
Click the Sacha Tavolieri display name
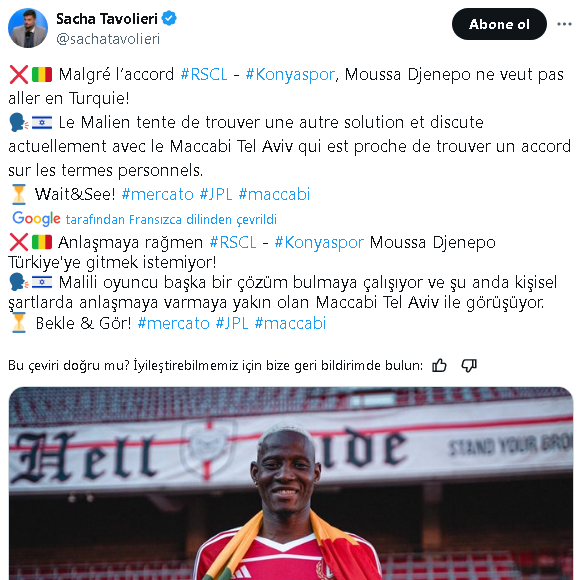pyautogui.click(x=107, y=18)
